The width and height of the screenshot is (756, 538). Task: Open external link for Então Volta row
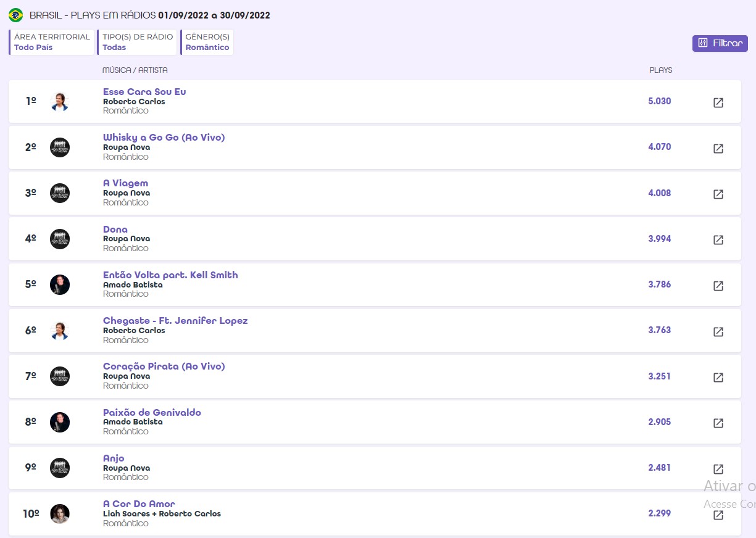(718, 286)
